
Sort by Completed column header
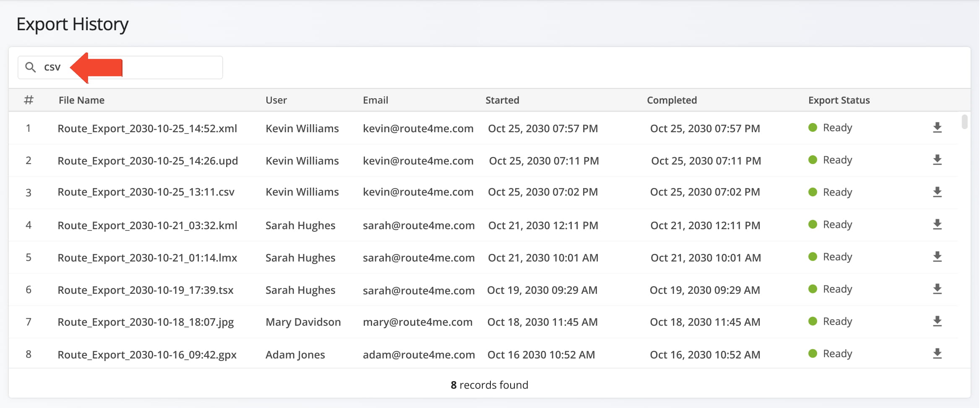coord(672,100)
